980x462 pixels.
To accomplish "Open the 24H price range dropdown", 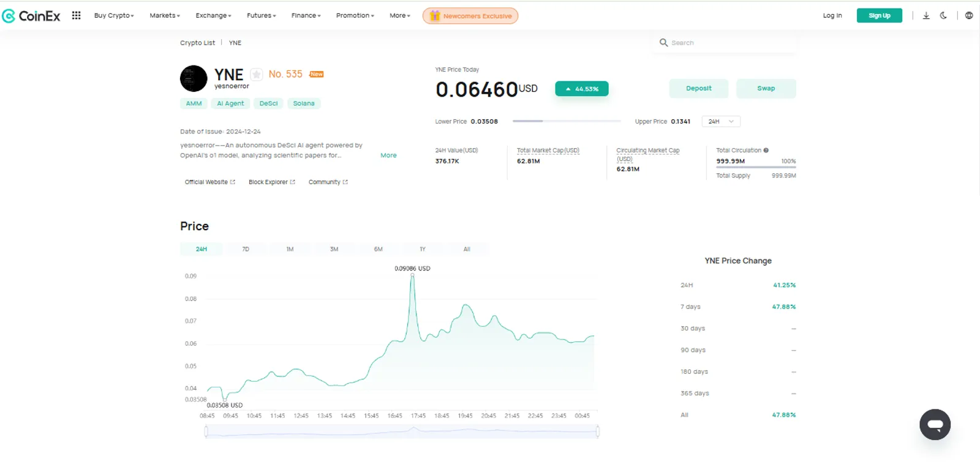I will pyautogui.click(x=721, y=121).
